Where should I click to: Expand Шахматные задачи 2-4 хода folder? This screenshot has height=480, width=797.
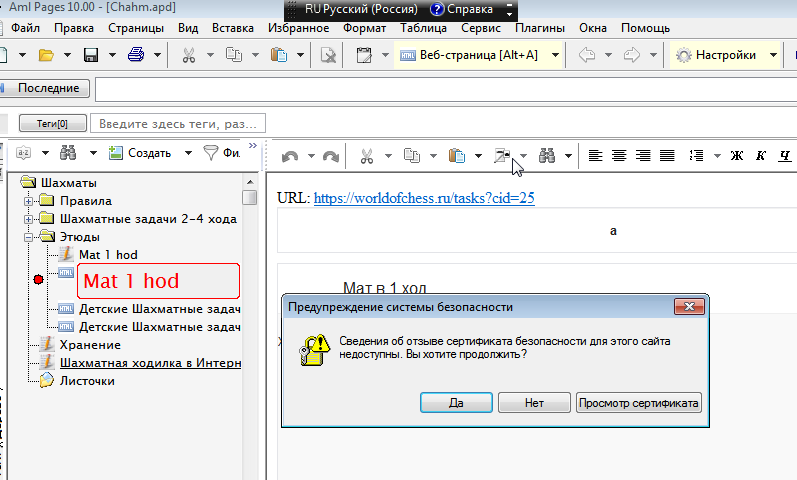pos(28,220)
